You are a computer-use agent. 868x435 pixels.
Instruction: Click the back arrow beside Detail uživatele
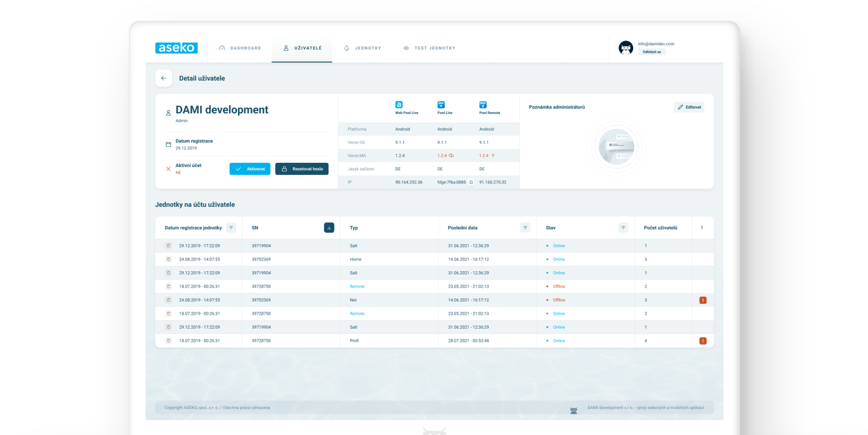[164, 78]
